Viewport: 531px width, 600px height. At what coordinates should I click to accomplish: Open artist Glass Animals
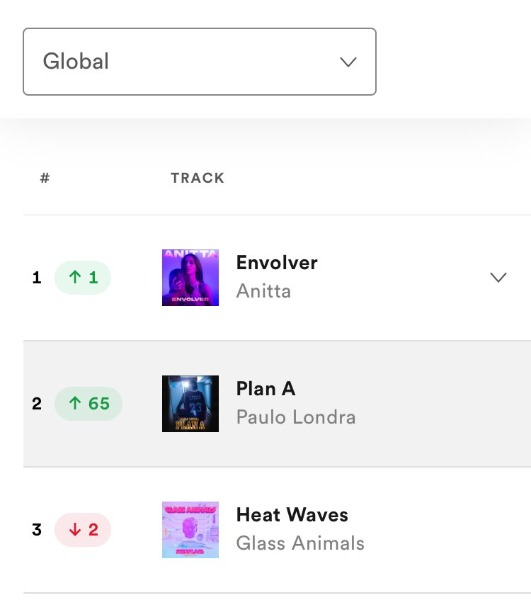click(x=300, y=543)
